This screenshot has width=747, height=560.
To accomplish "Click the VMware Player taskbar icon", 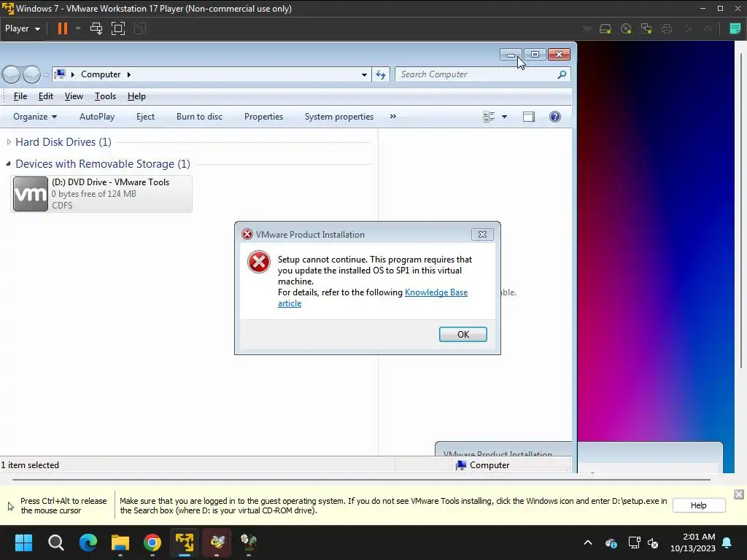I will pyautogui.click(x=185, y=542).
